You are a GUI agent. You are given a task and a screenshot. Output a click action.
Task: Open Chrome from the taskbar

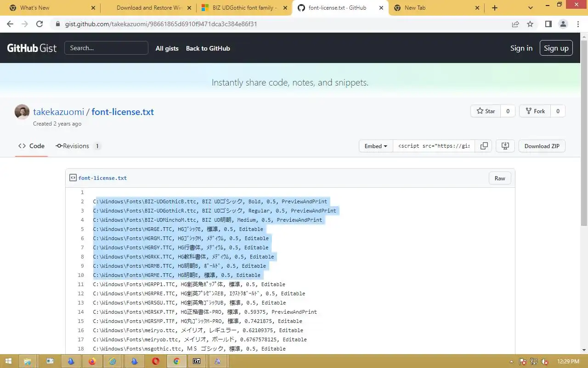(176, 361)
